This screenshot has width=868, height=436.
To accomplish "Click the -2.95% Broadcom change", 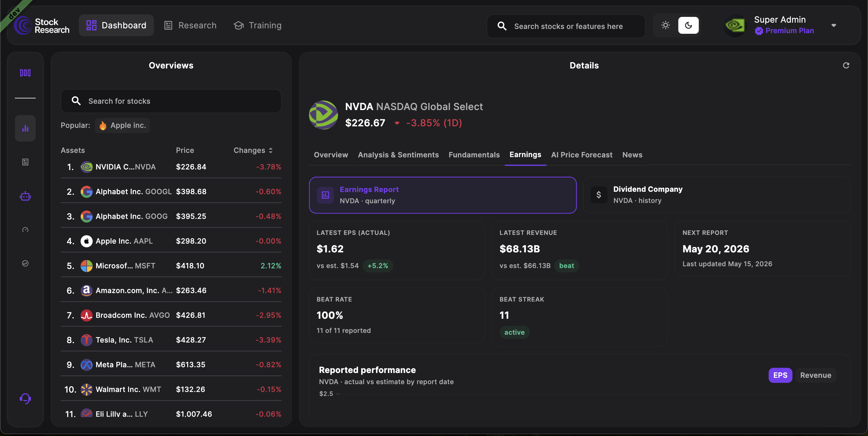I will (x=268, y=315).
